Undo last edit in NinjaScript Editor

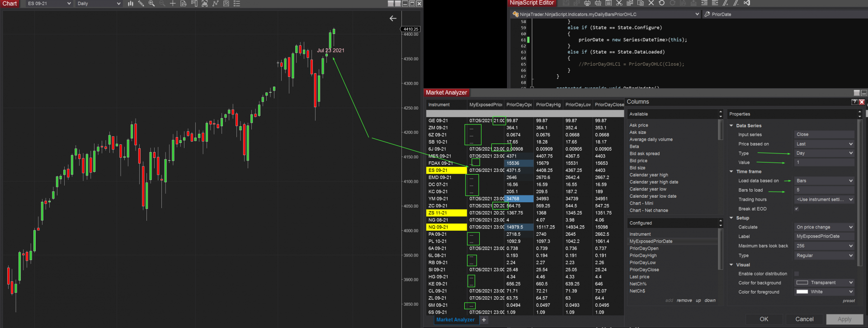pos(662,3)
